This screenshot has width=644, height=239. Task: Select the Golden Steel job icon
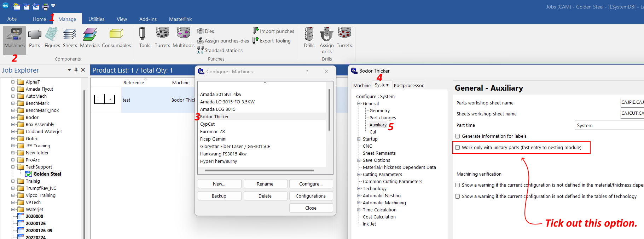coord(29,174)
